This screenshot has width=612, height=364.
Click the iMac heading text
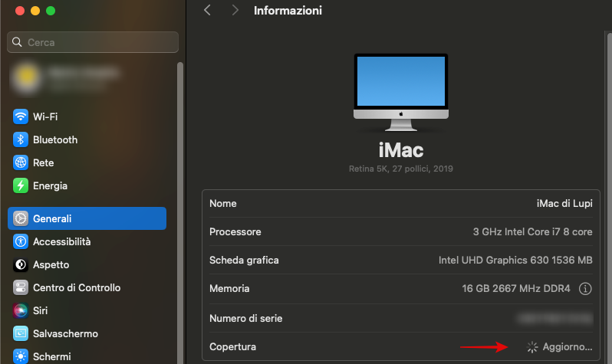pyautogui.click(x=401, y=150)
